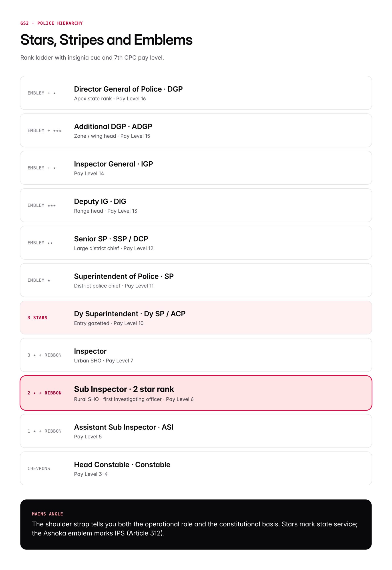Click the Head Constable · Constable title
Image resolution: width=392 pixels, height=570 pixels.
(122, 464)
